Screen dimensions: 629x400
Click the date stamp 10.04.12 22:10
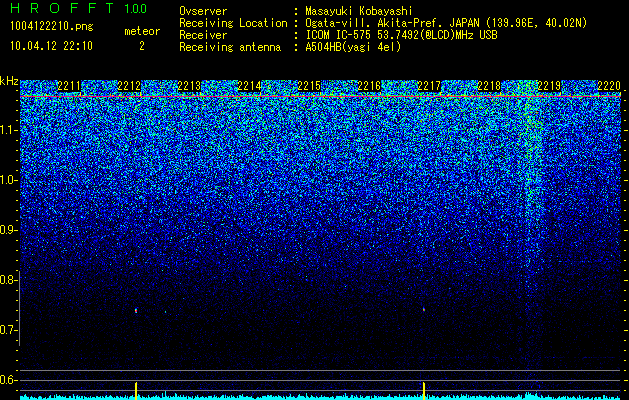tap(51, 46)
